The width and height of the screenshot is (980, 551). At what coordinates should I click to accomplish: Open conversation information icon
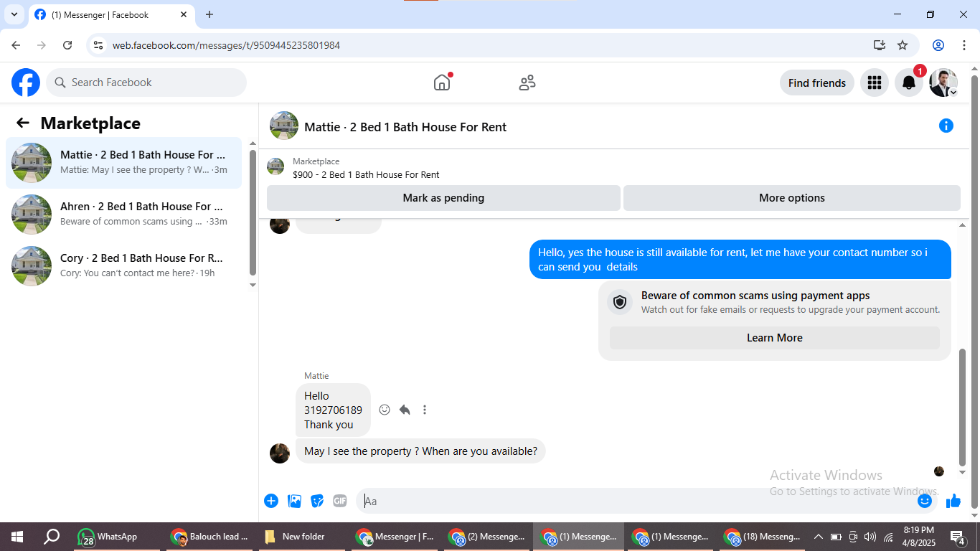[x=946, y=126]
